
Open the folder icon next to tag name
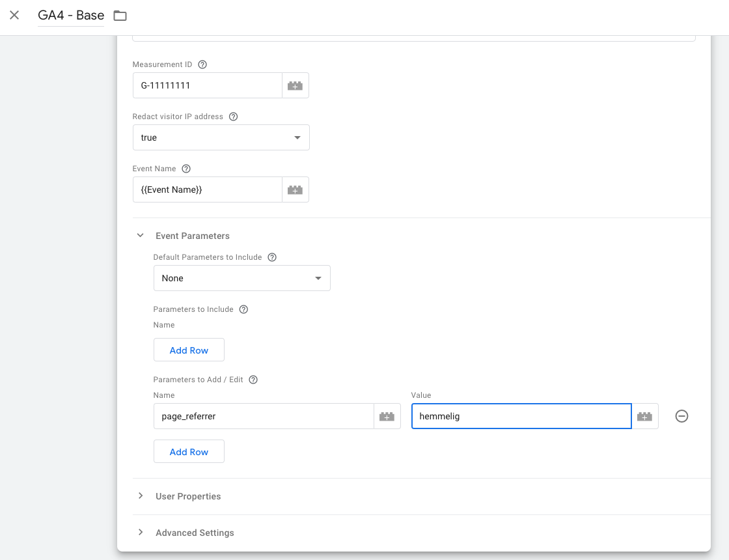point(120,16)
